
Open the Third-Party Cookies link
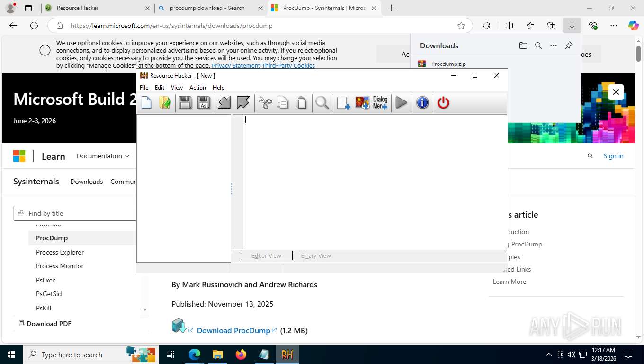pyautogui.click(x=288, y=66)
